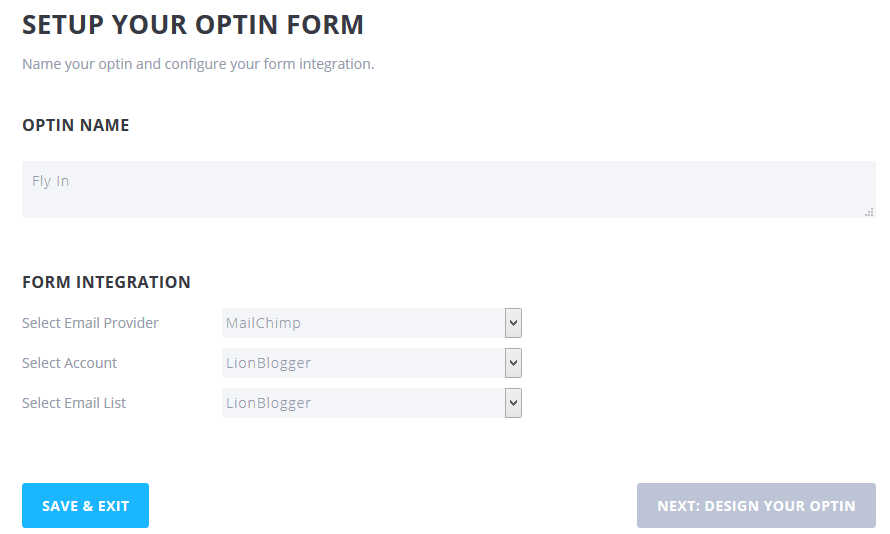890x534 pixels.
Task: Open the Select Account dropdown
Action: coord(371,363)
